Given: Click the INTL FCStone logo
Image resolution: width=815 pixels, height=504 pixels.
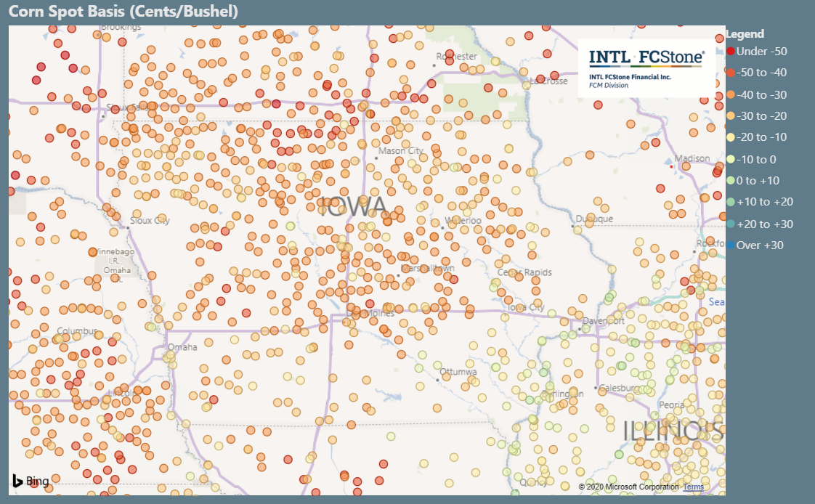Looking at the screenshot, I should tap(646, 68).
